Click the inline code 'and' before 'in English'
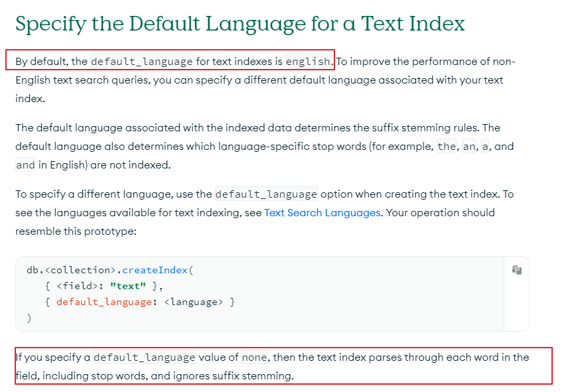 click(25, 164)
